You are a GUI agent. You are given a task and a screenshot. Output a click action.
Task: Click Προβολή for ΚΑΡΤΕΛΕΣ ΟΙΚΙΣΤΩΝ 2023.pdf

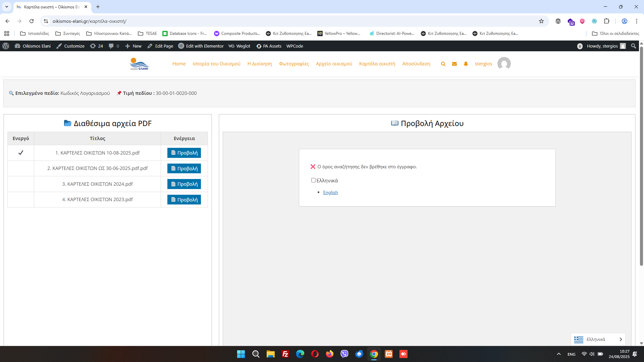coord(184,200)
